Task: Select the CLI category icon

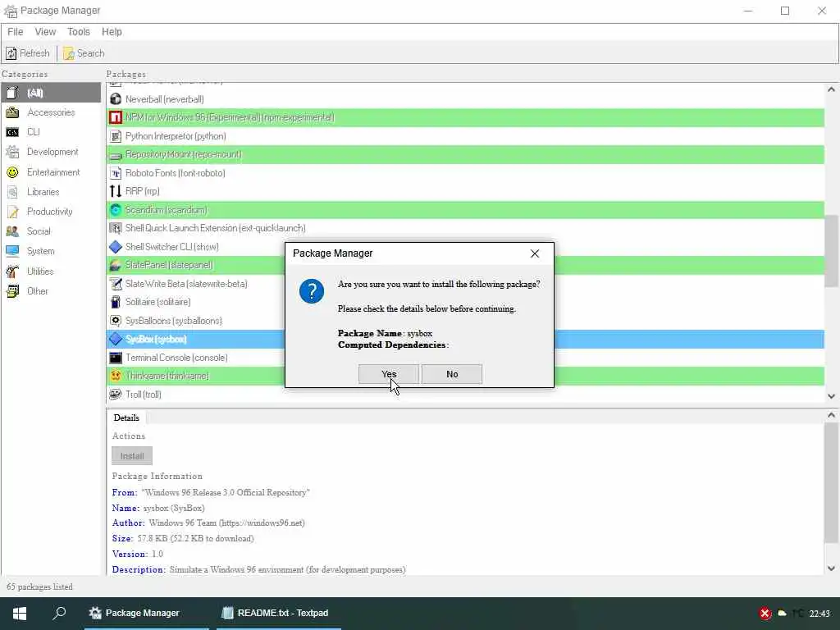Action: coord(12,132)
